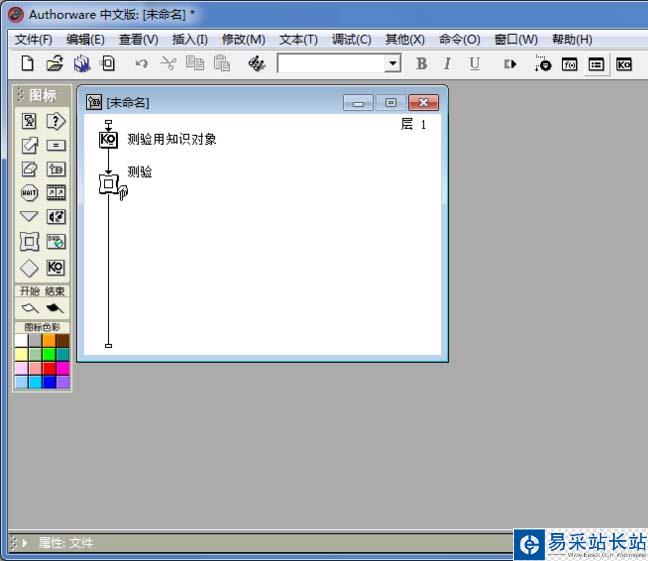The height and width of the screenshot is (561, 648).
Task: Open the 文本(T) menu
Action: (x=298, y=40)
